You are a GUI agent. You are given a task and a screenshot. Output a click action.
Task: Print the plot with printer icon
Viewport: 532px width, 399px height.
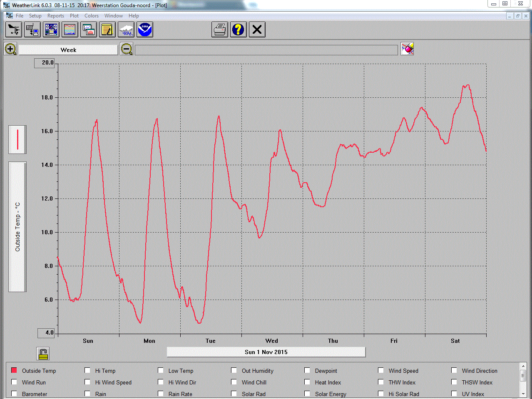click(220, 30)
